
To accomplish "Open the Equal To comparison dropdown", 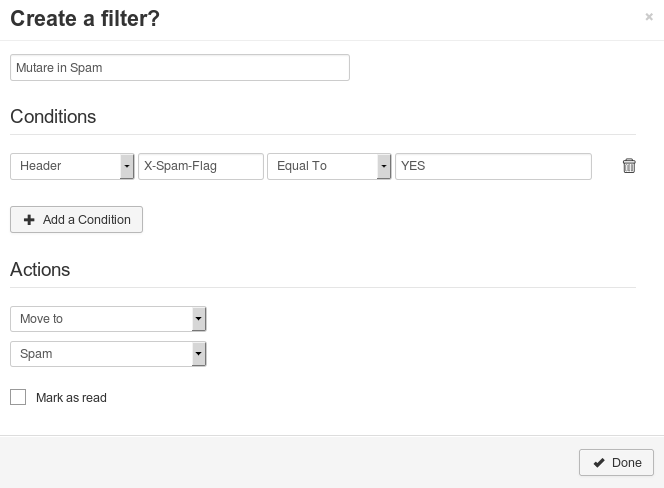I will coord(322,166).
